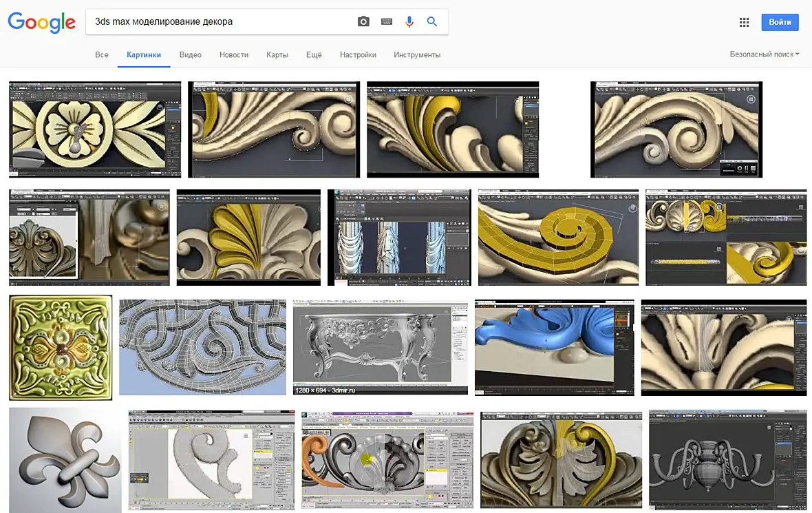The height and width of the screenshot is (513, 812).
Task: Click the blue magnifying glass search icon
Action: coord(432,22)
